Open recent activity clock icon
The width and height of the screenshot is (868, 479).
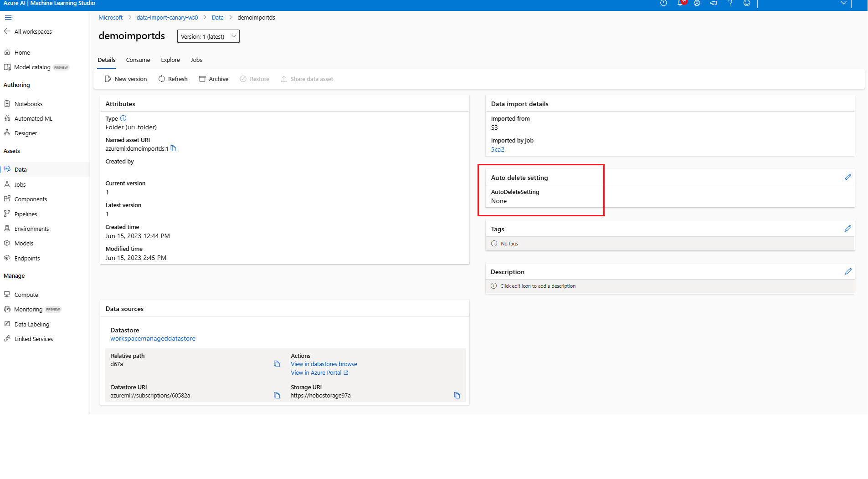coord(663,3)
